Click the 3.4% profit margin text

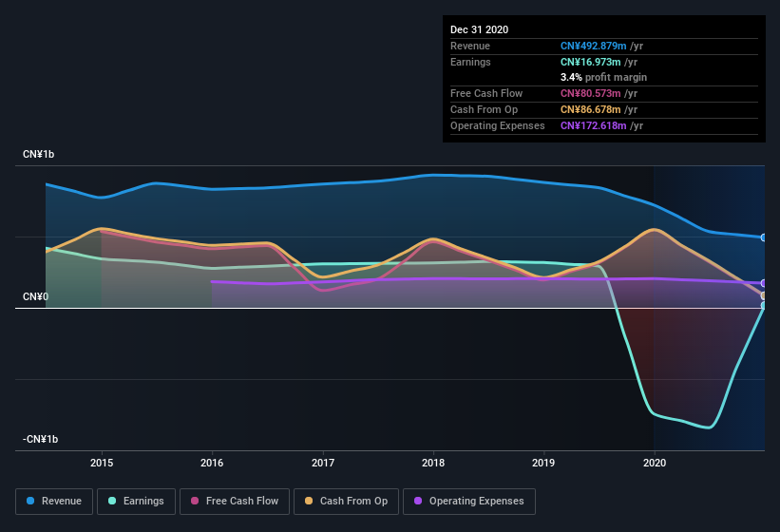[603, 77]
